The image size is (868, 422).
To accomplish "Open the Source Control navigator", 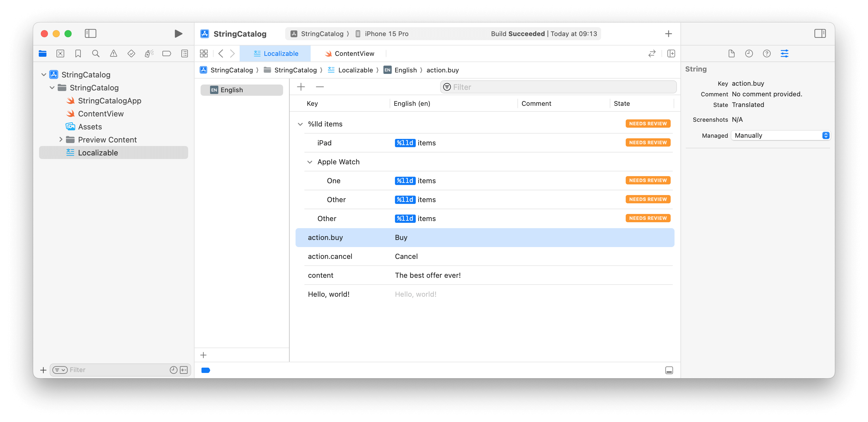I will [60, 53].
